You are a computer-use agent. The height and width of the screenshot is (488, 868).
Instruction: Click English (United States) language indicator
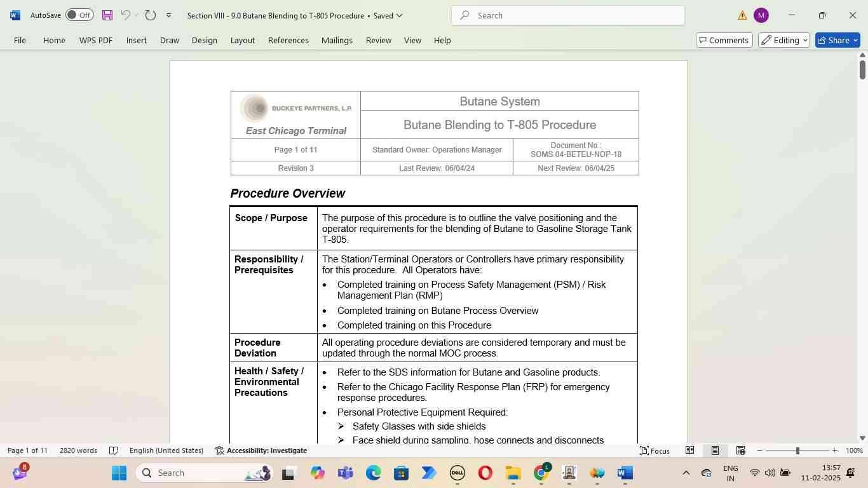pos(166,451)
